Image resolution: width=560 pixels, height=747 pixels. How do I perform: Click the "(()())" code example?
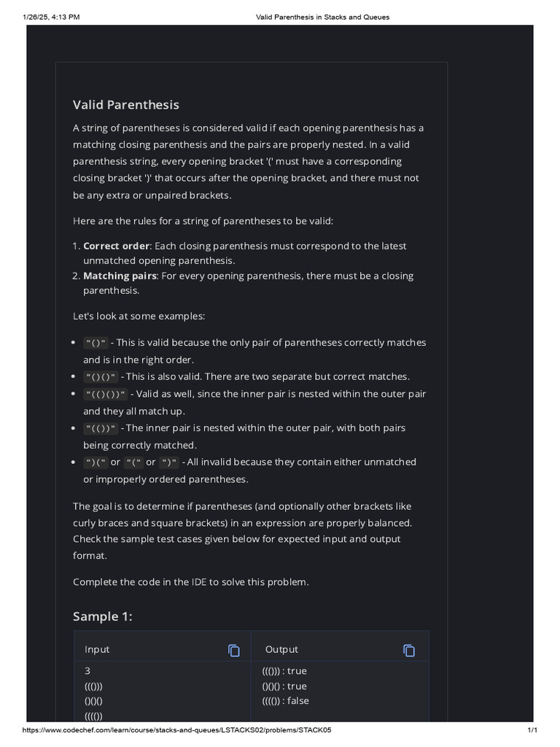106,394
